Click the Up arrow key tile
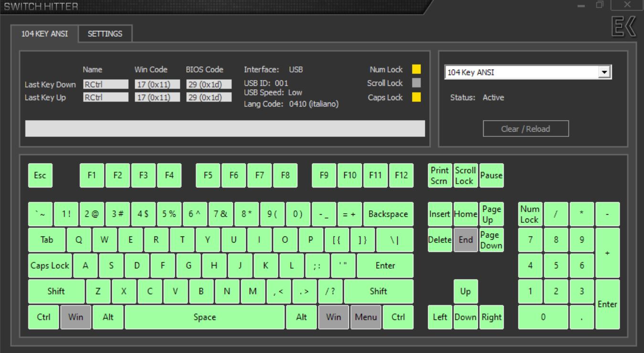This screenshot has height=353, width=644. click(x=465, y=291)
